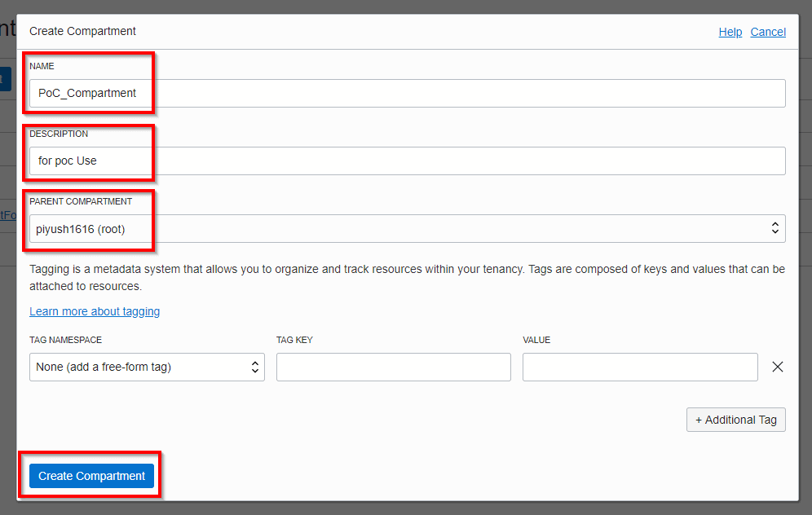Select the tag Value input box
Viewport: 812px width, 515px height.
tap(639, 367)
